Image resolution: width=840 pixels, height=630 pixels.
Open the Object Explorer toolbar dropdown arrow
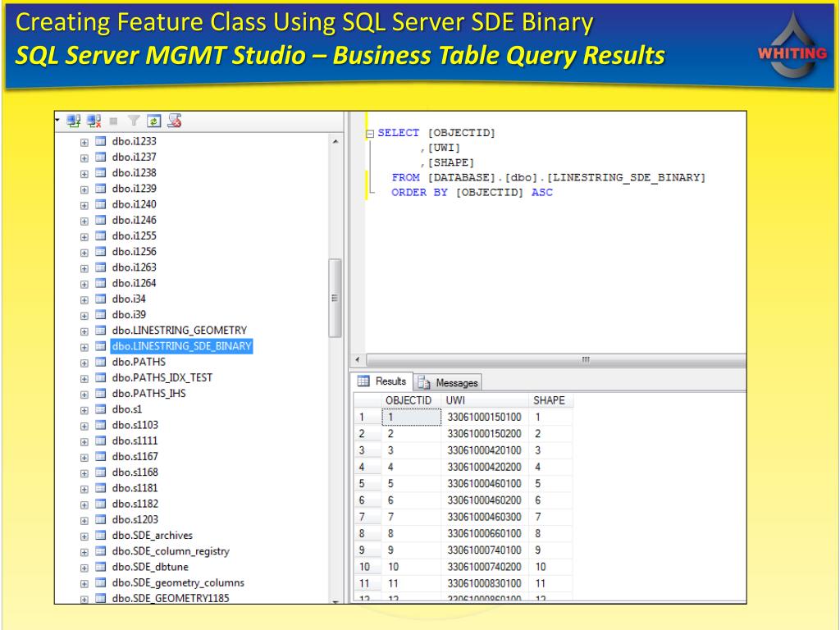(x=57, y=120)
